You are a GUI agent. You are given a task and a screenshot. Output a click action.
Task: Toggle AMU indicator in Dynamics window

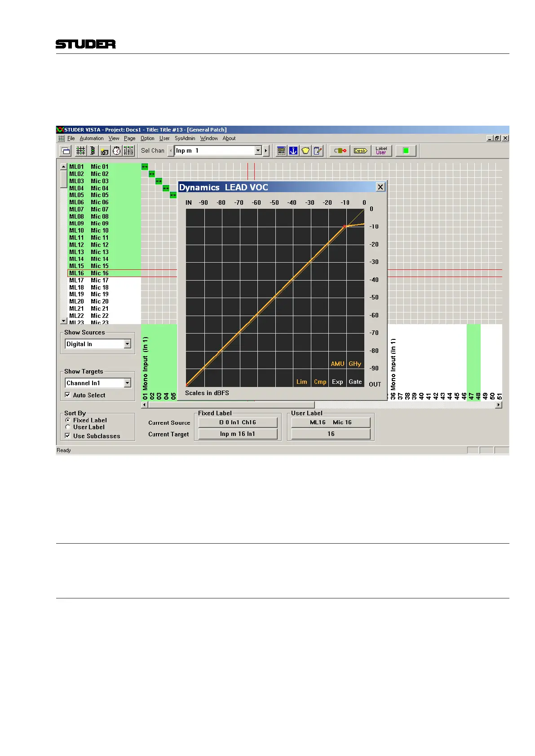tap(337, 364)
